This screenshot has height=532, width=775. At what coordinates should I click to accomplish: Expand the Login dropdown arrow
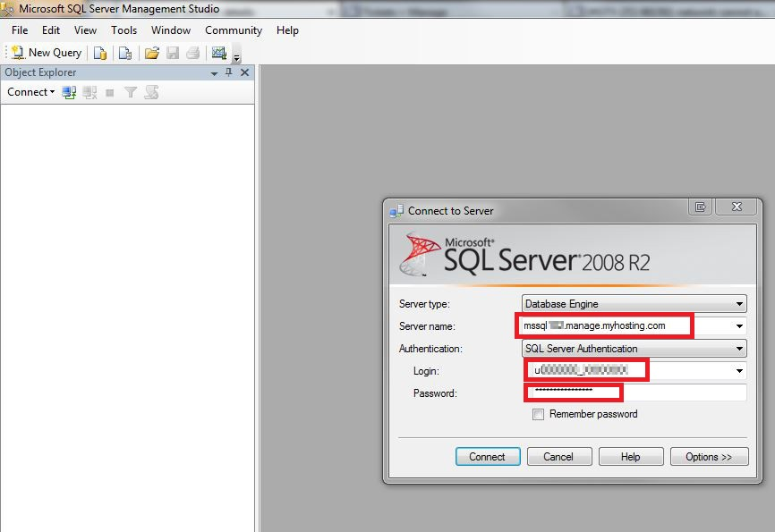tap(739, 371)
